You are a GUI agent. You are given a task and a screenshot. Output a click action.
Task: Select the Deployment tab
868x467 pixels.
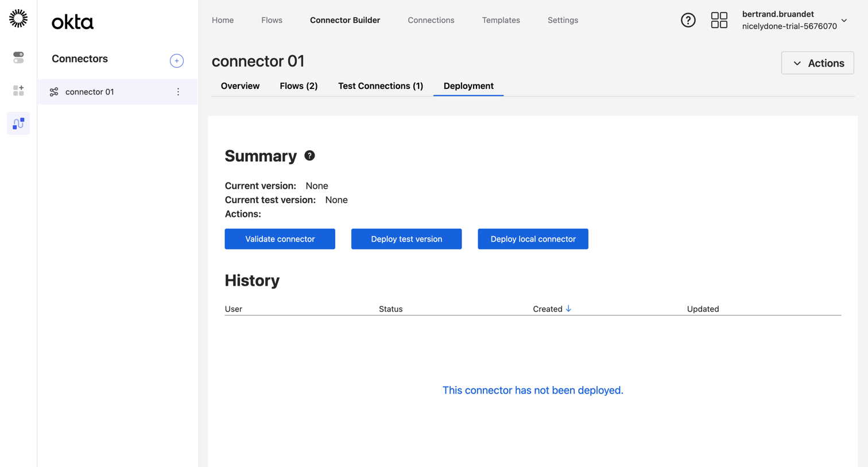point(468,86)
